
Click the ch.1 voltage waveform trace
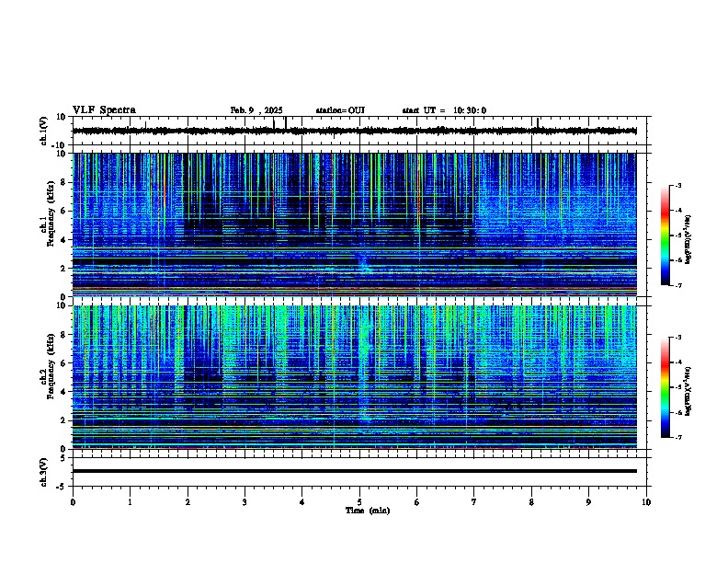pos(354,131)
